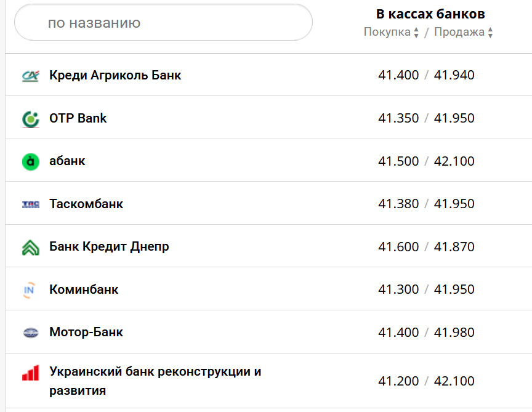Click the red bar-chart bank logo

[x=30, y=373]
